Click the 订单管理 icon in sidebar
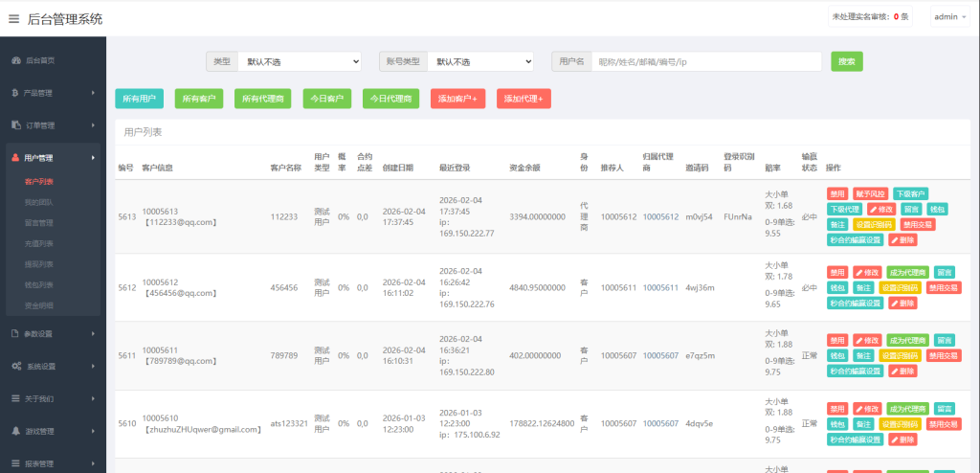This screenshot has height=473, width=980. (16, 125)
